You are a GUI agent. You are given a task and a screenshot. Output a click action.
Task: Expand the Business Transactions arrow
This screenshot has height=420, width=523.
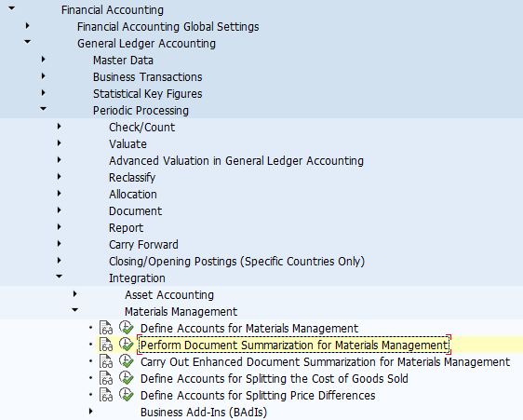pos(44,75)
